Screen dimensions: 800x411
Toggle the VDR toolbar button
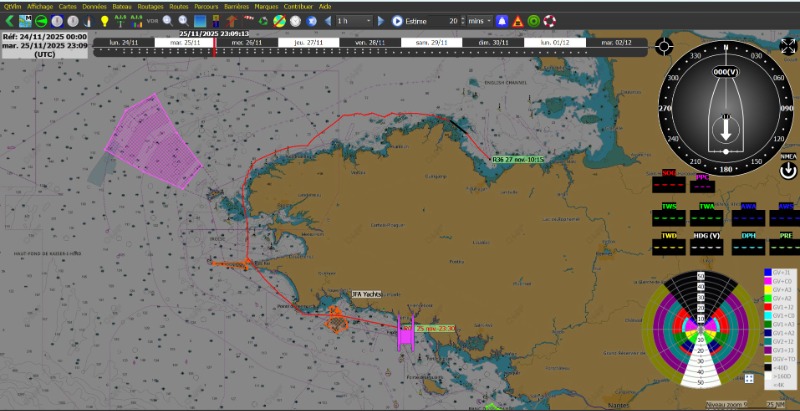[151, 21]
